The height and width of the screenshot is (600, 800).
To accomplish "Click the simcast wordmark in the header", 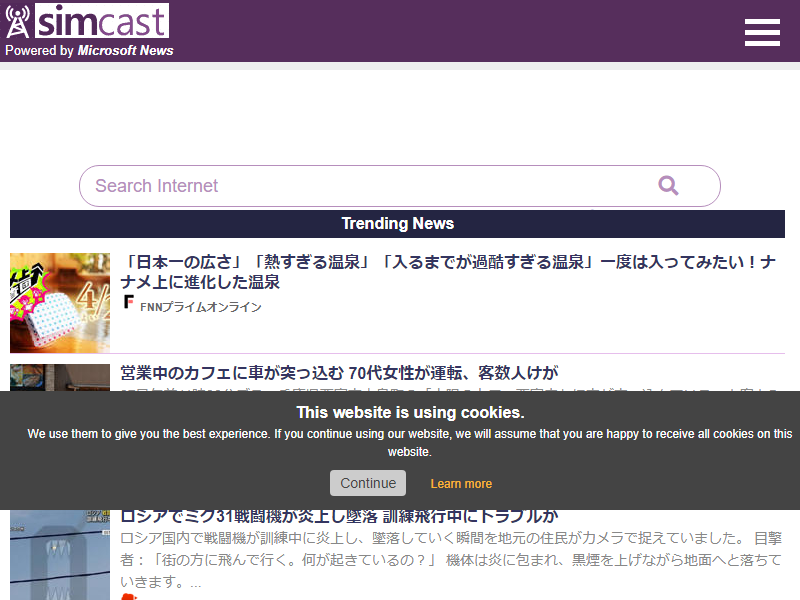I will pos(101,21).
